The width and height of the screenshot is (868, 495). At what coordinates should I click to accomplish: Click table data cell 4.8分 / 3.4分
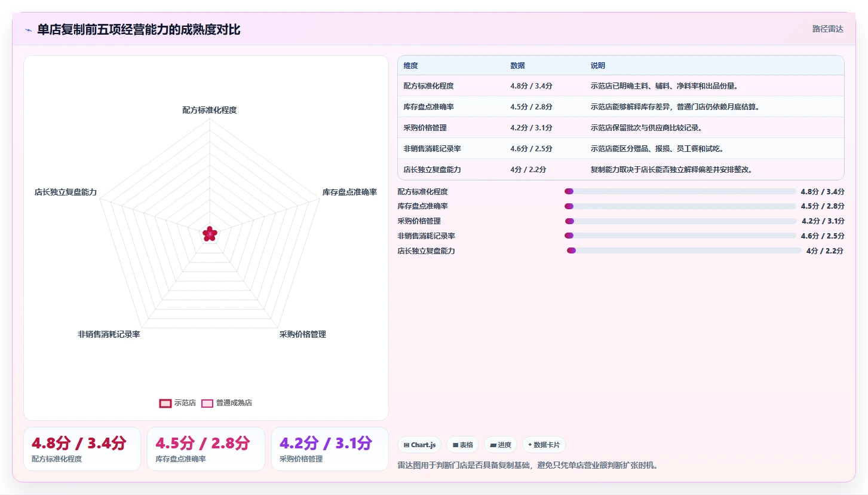[531, 85]
